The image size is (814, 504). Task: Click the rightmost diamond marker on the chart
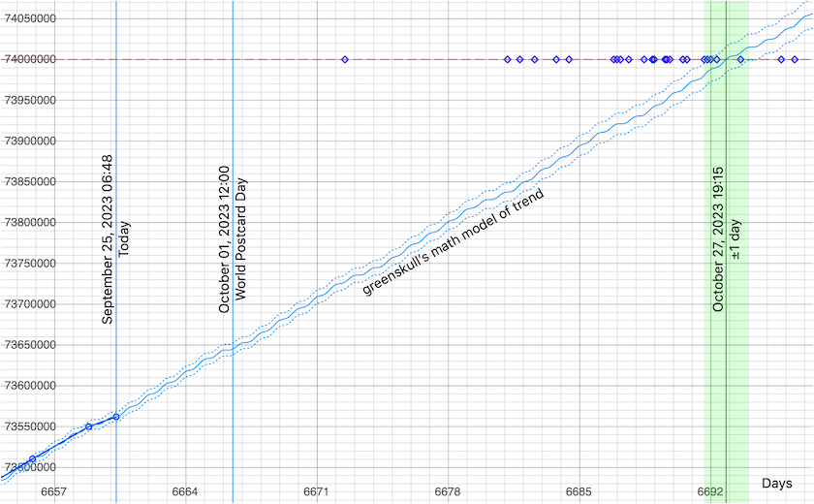pyautogui.click(x=795, y=60)
